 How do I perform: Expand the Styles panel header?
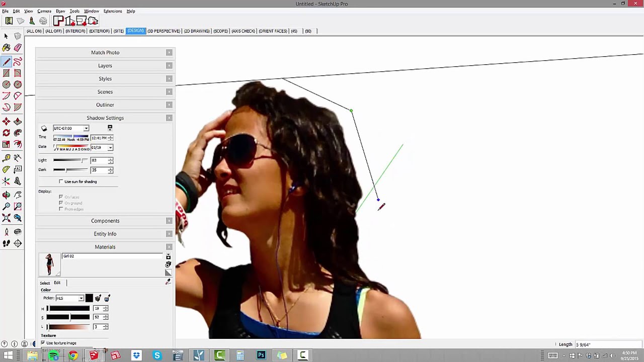coord(105,78)
